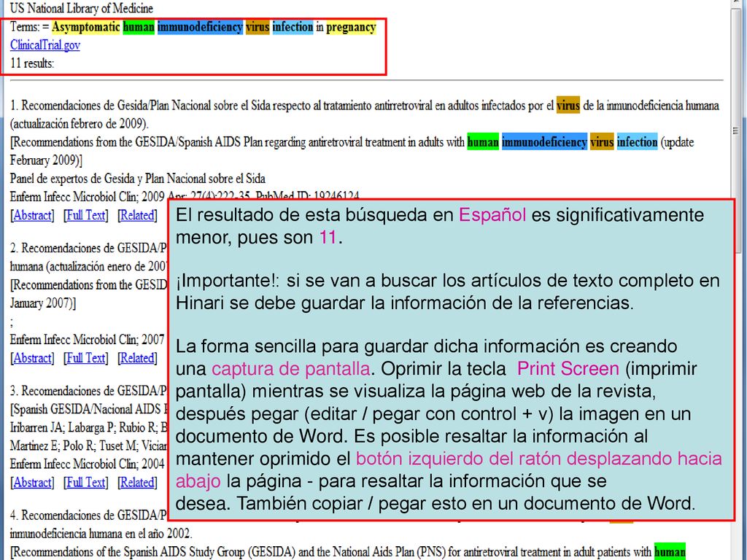Open Full Text link for result 2
The height and width of the screenshot is (560, 747).
(86, 358)
